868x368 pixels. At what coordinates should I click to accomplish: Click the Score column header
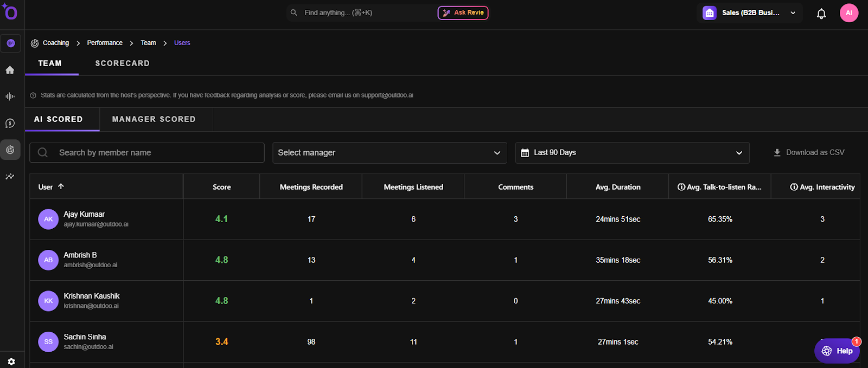(x=222, y=187)
